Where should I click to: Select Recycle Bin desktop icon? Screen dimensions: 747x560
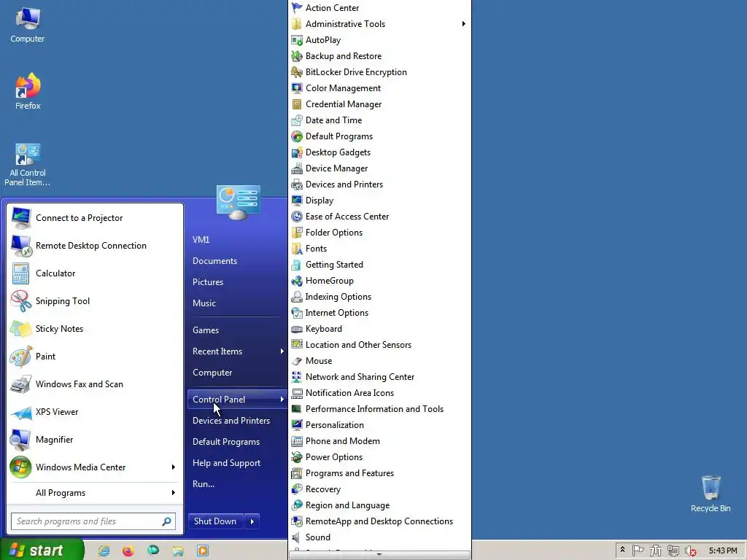pos(711,494)
